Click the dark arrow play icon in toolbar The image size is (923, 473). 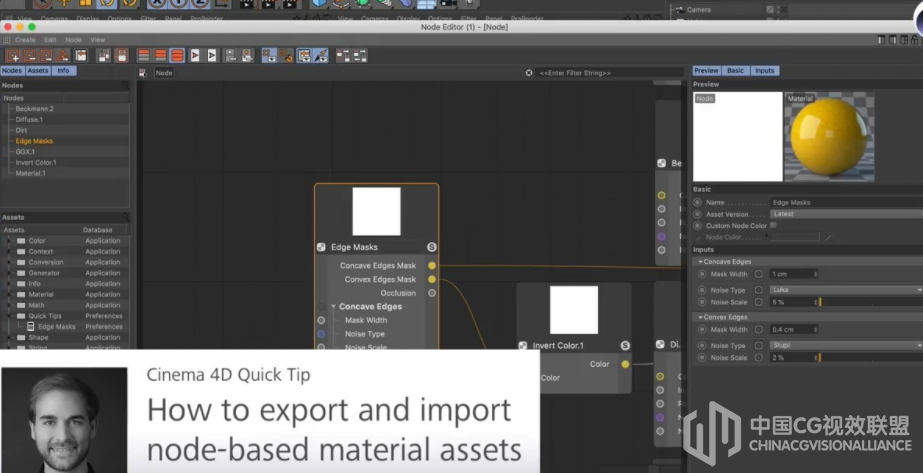point(212,56)
